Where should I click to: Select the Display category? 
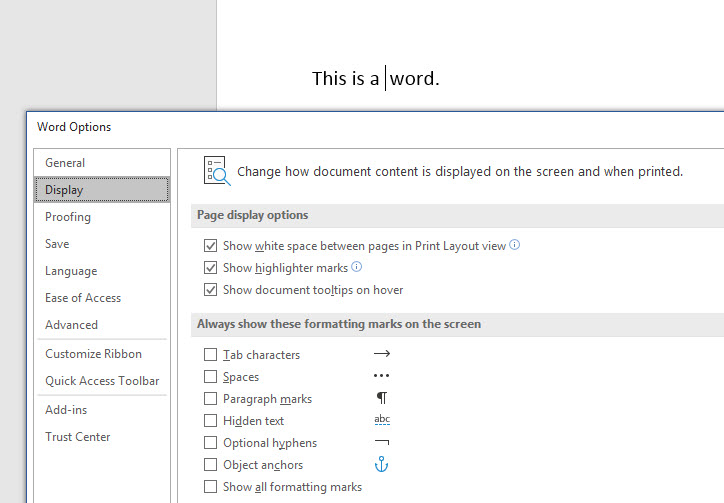[x=102, y=190]
